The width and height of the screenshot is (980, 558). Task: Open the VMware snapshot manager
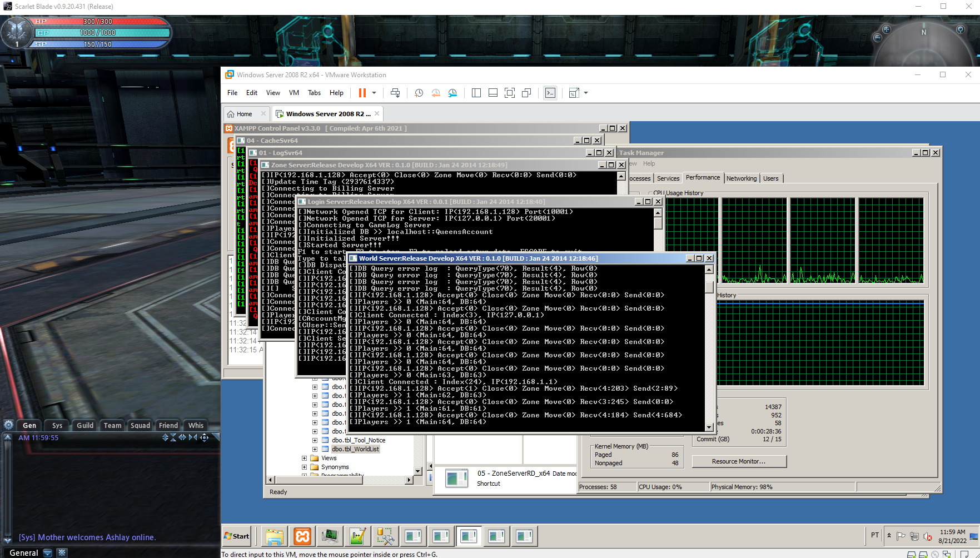point(452,93)
